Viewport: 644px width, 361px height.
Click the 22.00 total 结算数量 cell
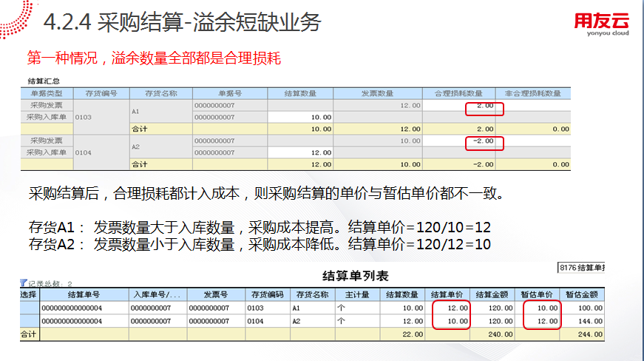pyautogui.click(x=402, y=334)
